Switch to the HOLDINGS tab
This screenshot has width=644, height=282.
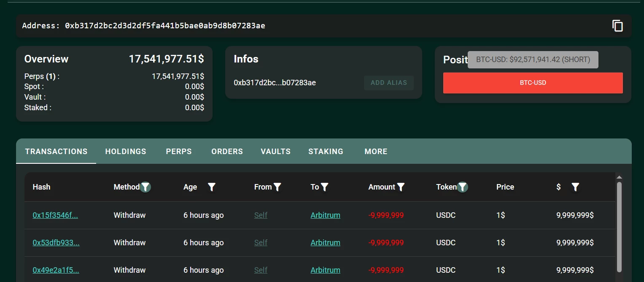125,151
